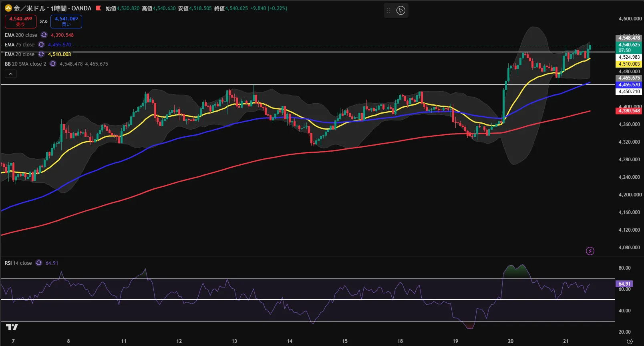Click the white price label 4,524.983
The width and height of the screenshot is (644, 346).
[629, 57]
